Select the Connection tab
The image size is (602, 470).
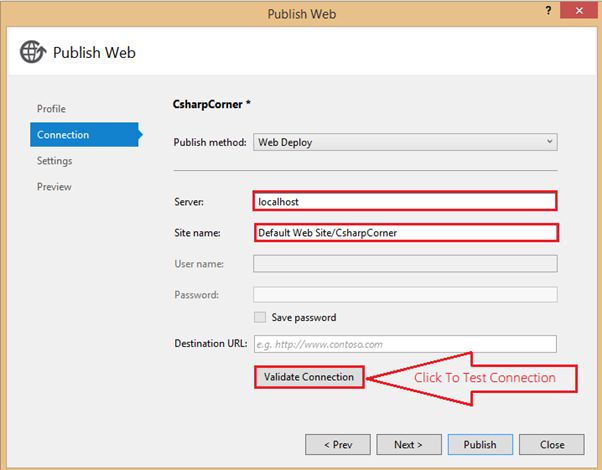click(63, 134)
